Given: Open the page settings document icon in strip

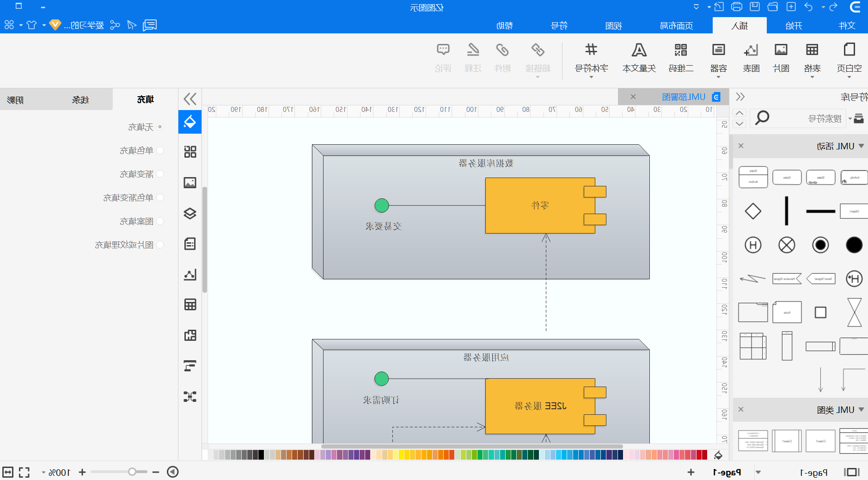Looking at the screenshot, I should tap(190, 244).
